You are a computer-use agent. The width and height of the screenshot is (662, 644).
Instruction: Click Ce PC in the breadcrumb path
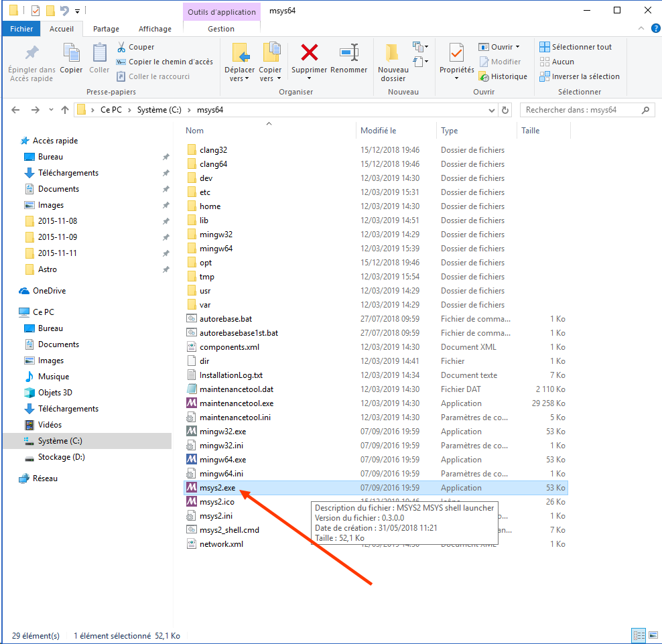[111, 110]
